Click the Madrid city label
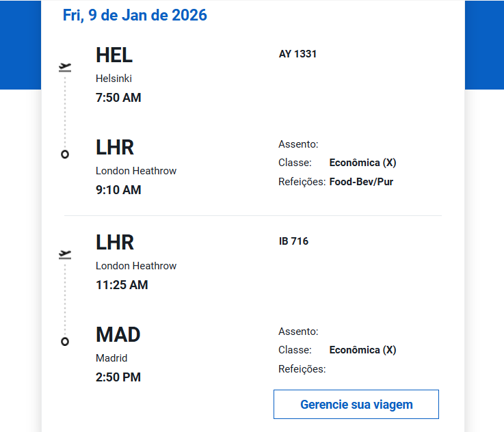The width and height of the screenshot is (504, 432). point(111,358)
